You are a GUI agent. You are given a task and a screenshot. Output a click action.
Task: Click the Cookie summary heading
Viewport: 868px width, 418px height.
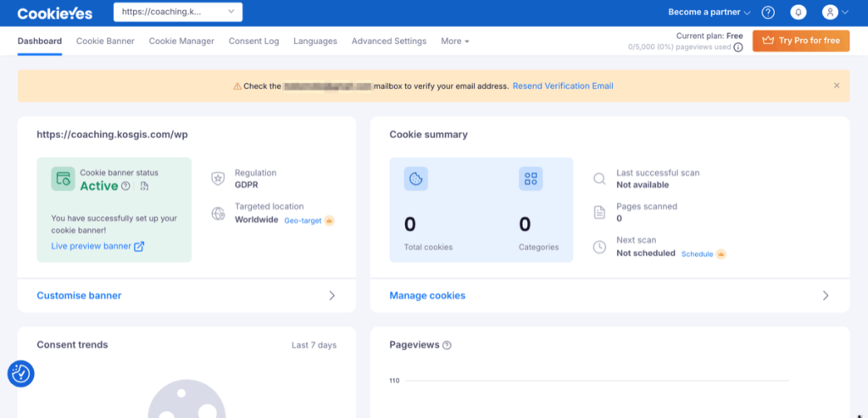click(428, 135)
